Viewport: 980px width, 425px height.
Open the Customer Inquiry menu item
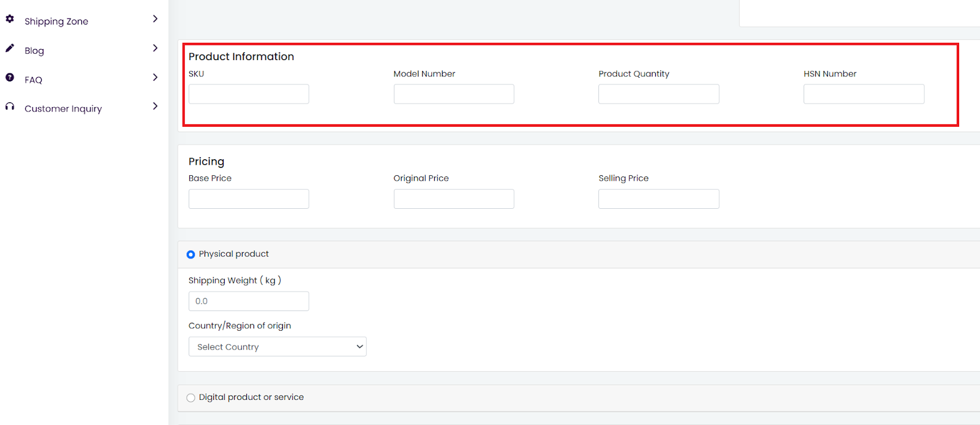click(x=63, y=109)
